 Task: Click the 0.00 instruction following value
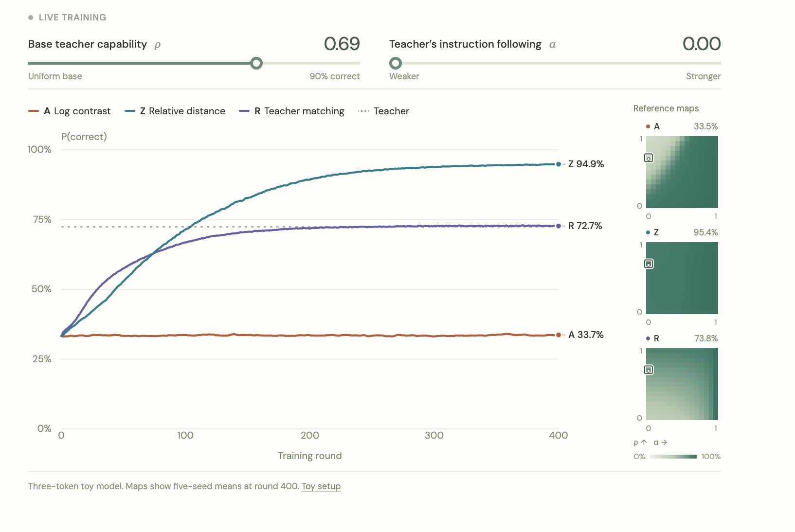702,44
